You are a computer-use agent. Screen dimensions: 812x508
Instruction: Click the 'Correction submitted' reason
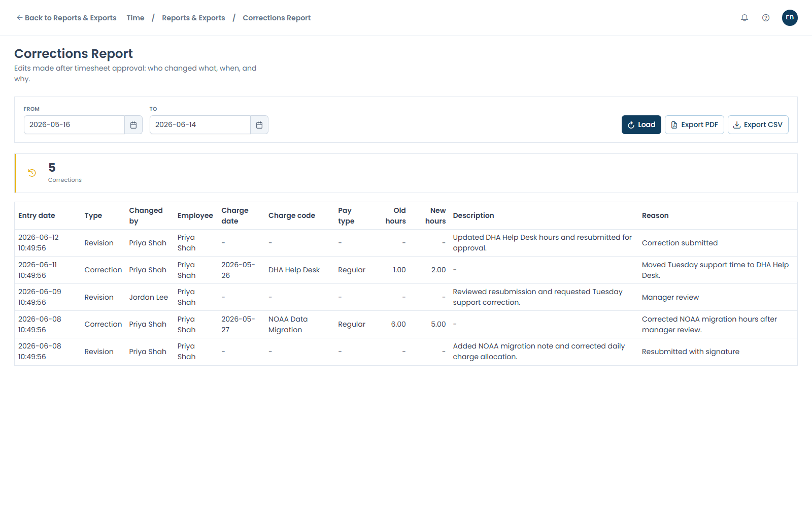click(x=680, y=243)
